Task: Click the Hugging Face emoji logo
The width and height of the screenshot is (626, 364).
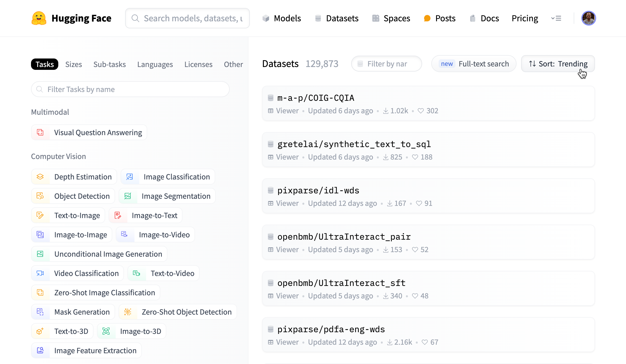Action: 39,18
